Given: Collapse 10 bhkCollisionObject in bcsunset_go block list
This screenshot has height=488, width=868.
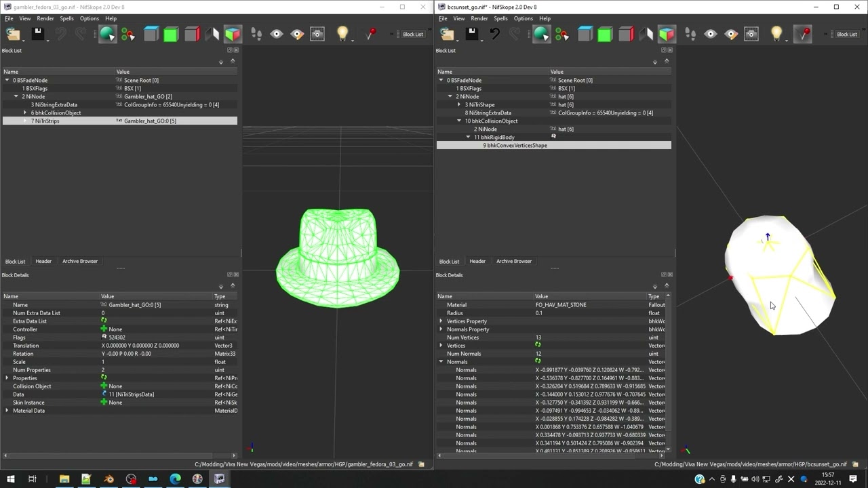Looking at the screenshot, I should point(459,121).
